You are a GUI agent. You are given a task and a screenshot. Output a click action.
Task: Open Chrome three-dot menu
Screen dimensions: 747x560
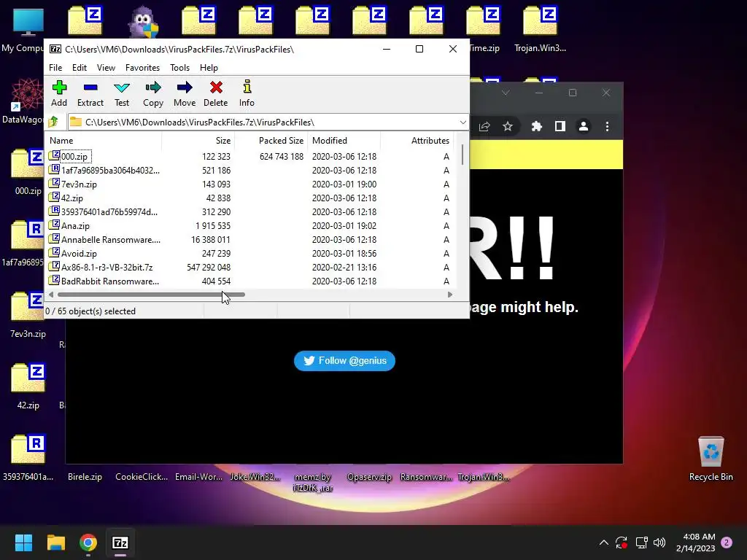(607, 126)
